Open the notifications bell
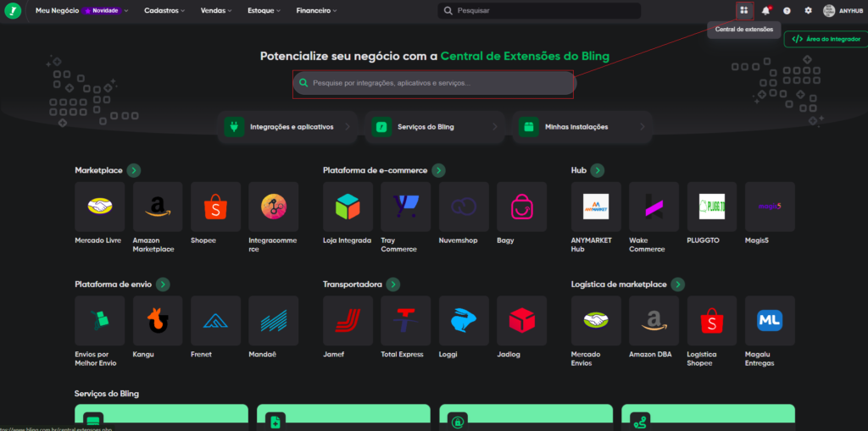Screen dimensions: 868x431 pyautogui.click(x=765, y=11)
